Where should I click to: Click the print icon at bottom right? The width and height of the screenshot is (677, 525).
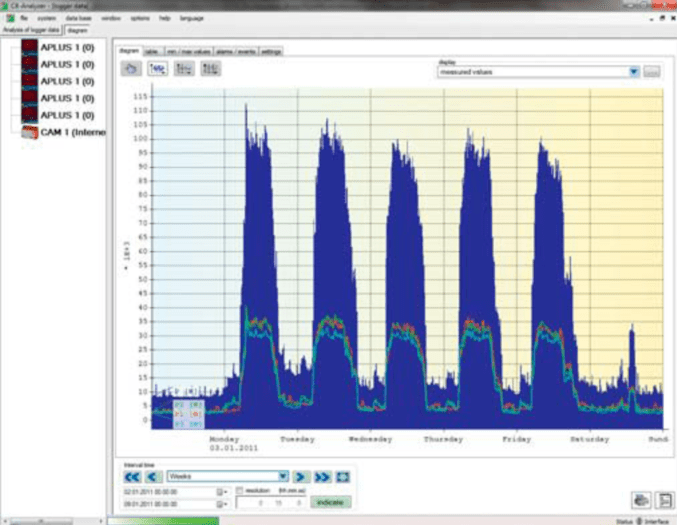(x=640, y=500)
